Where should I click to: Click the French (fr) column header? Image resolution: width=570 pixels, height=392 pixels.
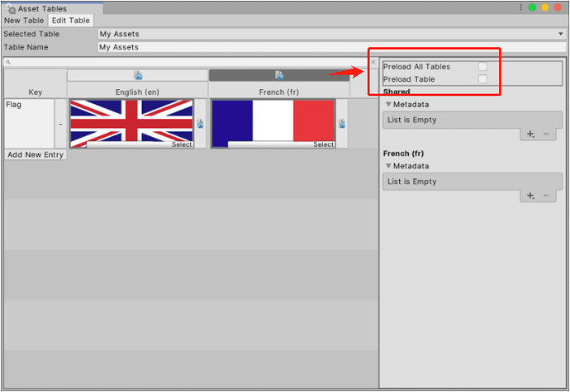click(x=279, y=92)
